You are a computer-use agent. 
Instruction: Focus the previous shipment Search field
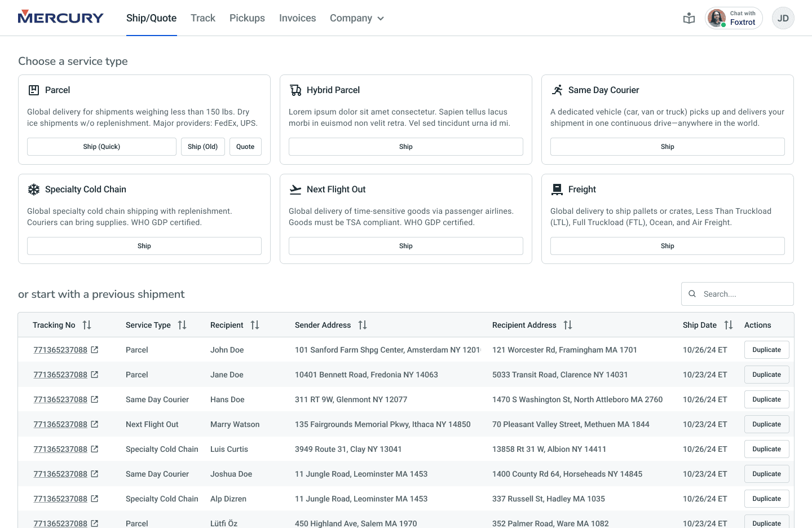click(738, 294)
